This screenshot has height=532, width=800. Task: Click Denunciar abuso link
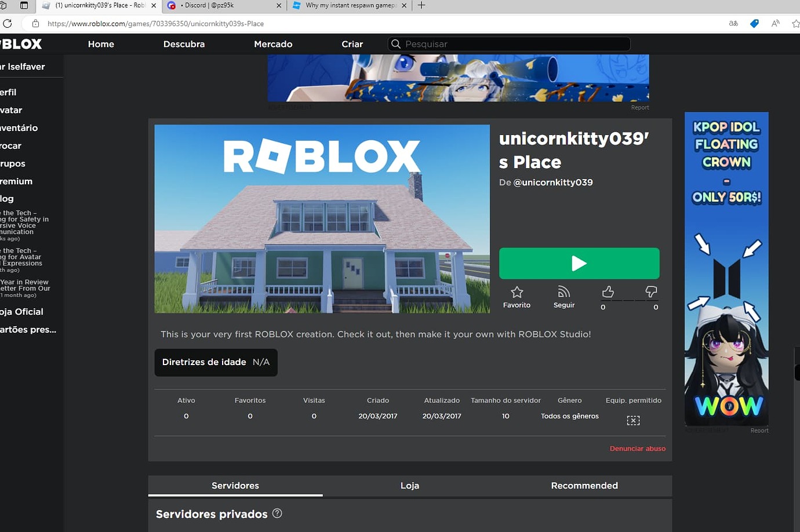click(x=637, y=449)
